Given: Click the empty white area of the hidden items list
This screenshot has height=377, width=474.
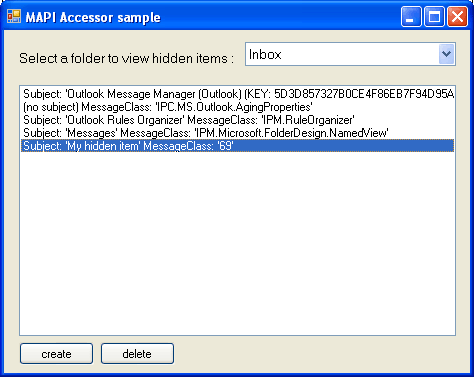Looking at the screenshot, I should coord(237,243).
